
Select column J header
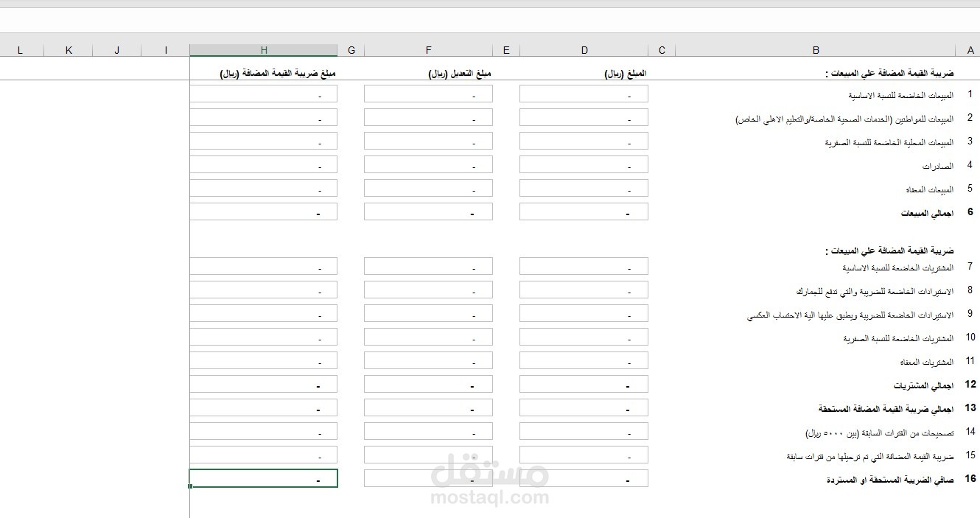[x=117, y=50]
